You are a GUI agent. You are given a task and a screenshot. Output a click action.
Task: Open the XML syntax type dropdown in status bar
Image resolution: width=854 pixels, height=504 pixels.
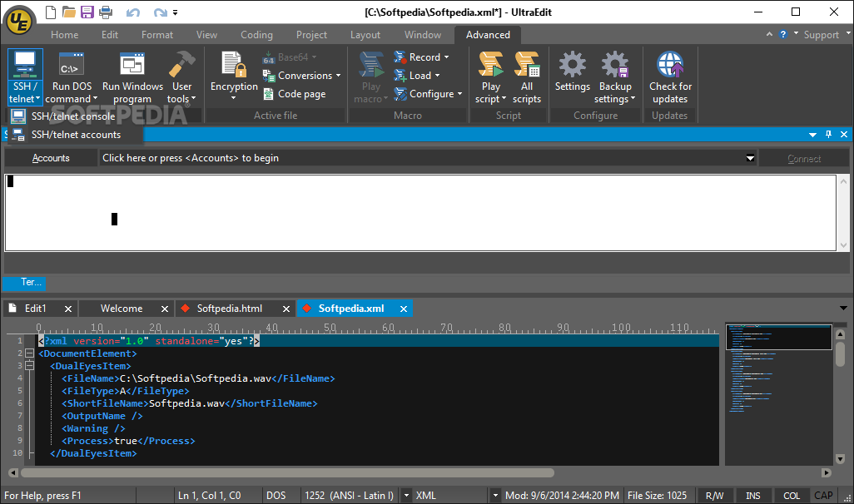point(495,496)
